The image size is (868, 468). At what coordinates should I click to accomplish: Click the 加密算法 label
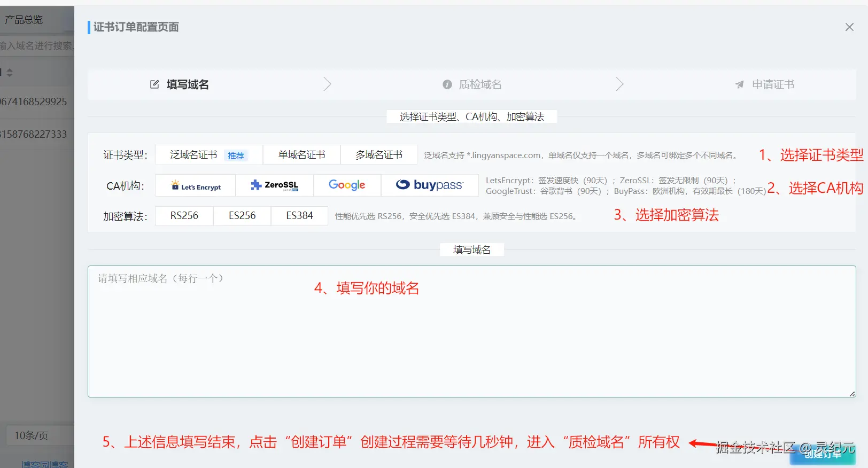[125, 216]
